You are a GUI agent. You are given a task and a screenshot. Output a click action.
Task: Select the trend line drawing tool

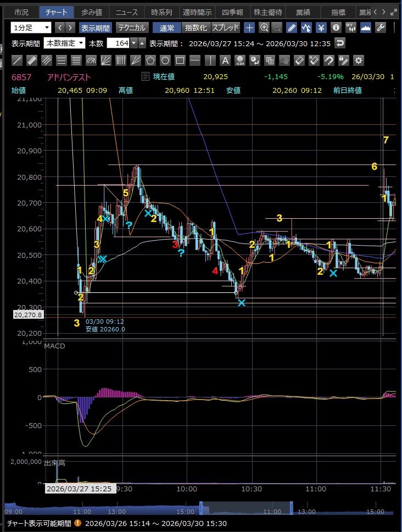tap(18, 60)
